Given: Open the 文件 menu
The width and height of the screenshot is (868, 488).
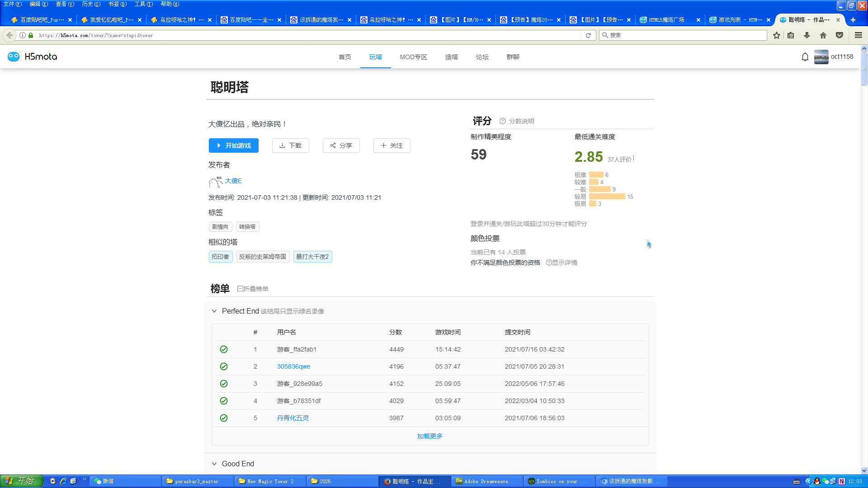Looking at the screenshot, I should pos(12,4).
